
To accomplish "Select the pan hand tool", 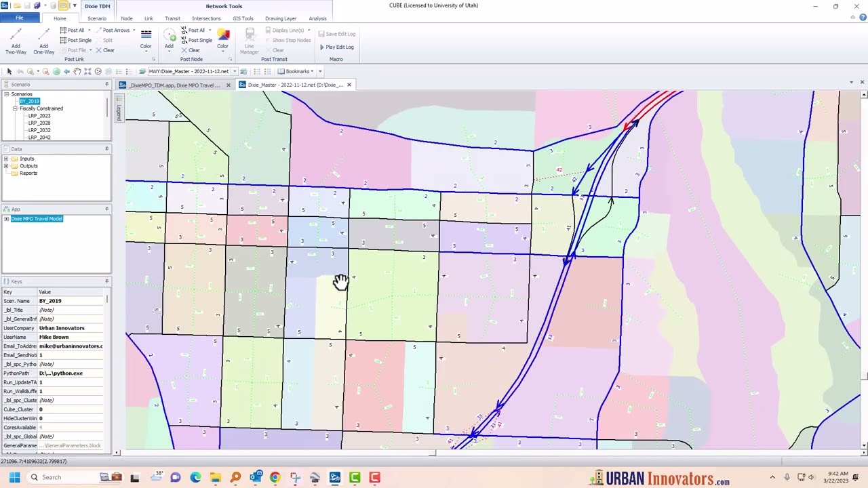I will click(77, 71).
